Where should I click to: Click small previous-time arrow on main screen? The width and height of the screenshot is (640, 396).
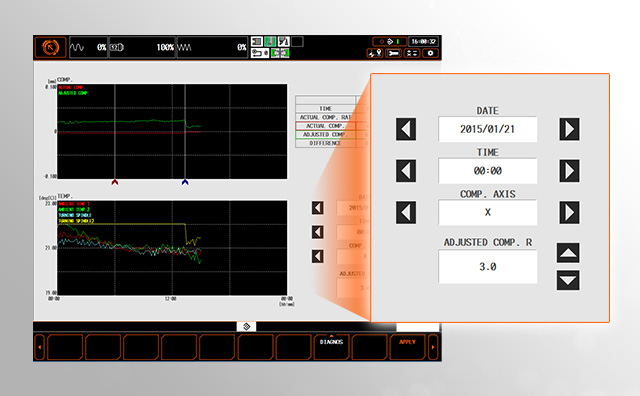click(x=318, y=232)
